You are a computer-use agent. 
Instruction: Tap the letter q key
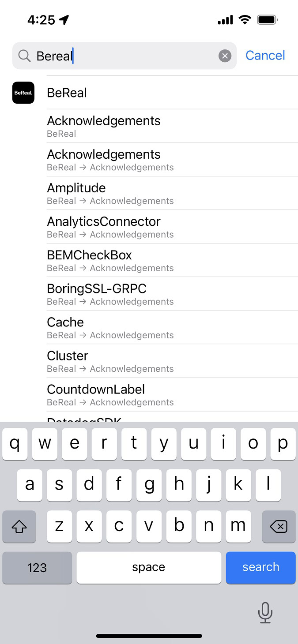pyautogui.click(x=15, y=444)
